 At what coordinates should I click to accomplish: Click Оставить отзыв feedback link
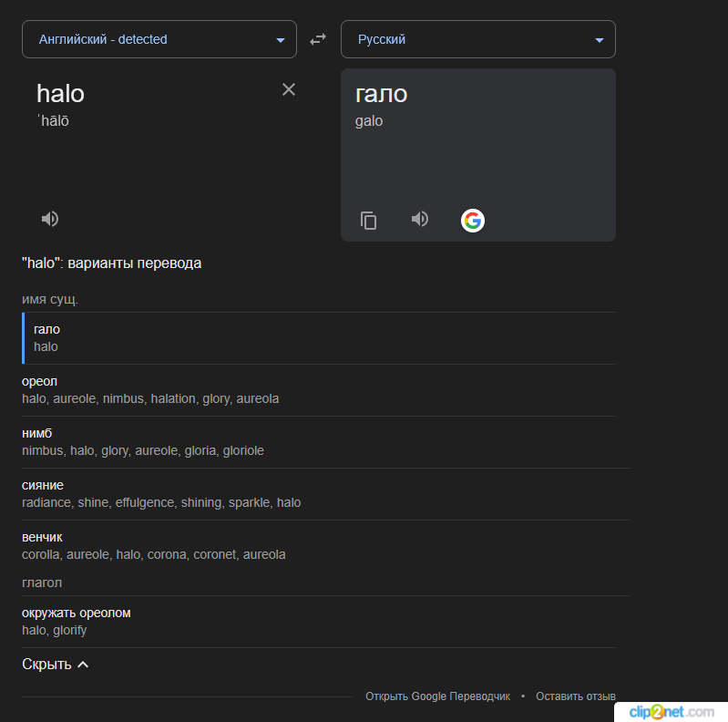576,696
